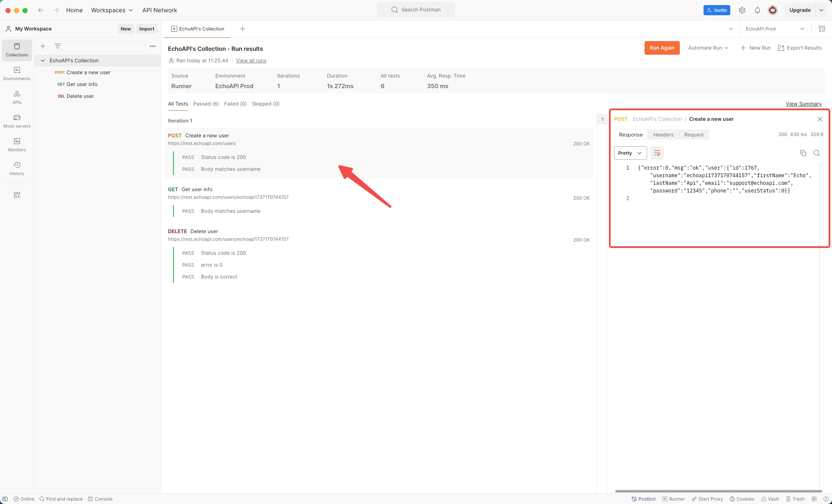Viewport: 832px width, 504px height.
Task: Open the Workspaces dropdown
Action: click(x=112, y=10)
